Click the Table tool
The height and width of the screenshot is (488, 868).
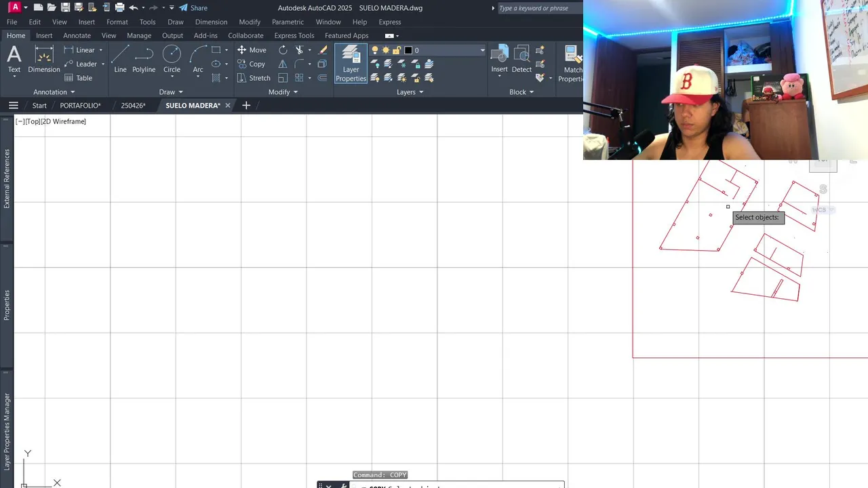click(78, 78)
